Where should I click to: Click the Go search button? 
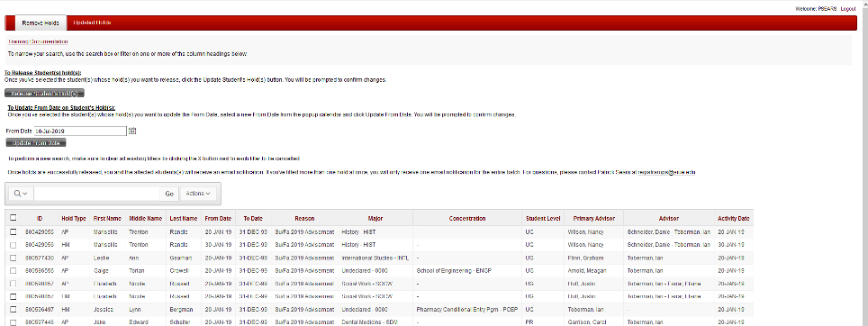click(169, 194)
